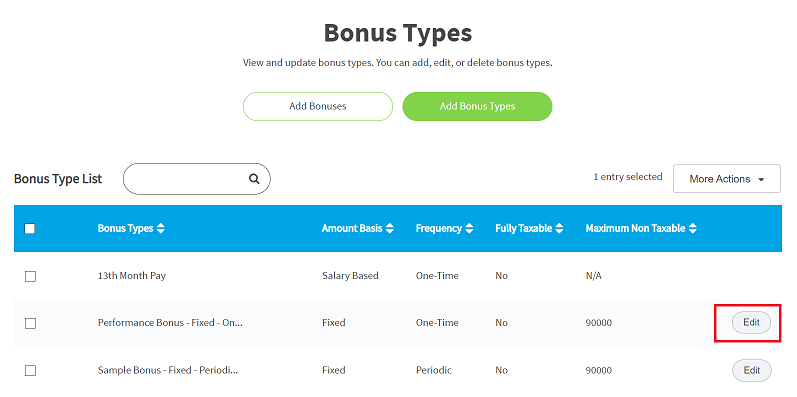Select the 13th Month Pay entry

click(x=132, y=276)
